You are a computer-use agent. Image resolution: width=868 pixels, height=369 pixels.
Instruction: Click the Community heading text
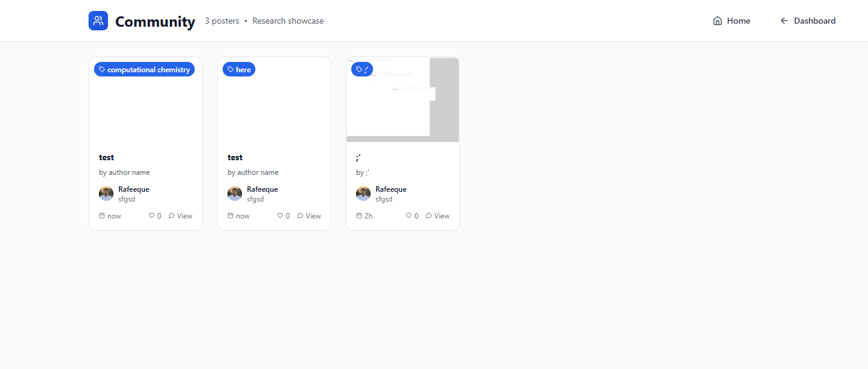coord(155,21)
